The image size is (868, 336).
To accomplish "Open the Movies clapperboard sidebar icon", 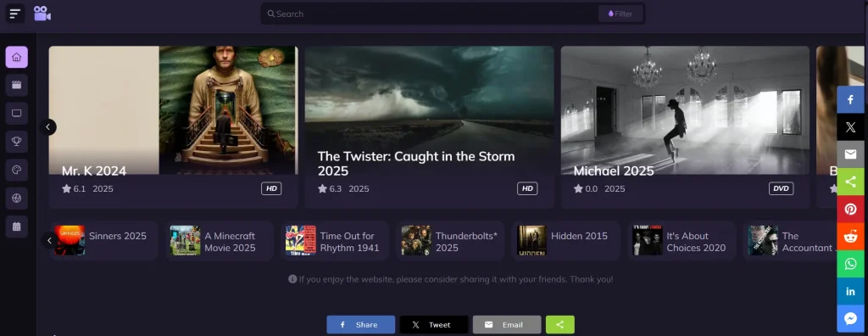I will 17,85.
